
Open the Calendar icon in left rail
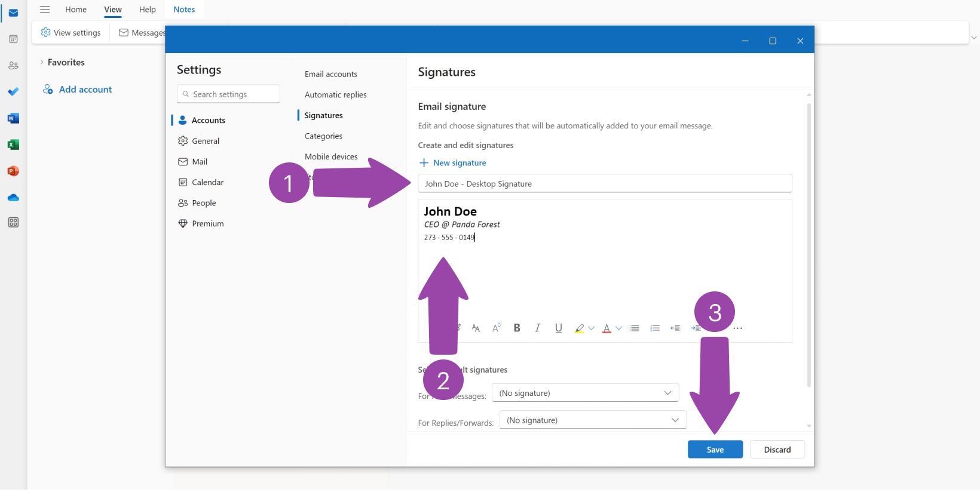click(13, 39)
